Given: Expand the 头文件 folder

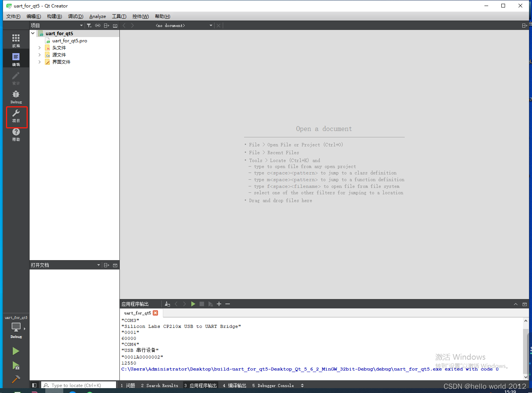Looking at the screenshot, I should (40, 48).
